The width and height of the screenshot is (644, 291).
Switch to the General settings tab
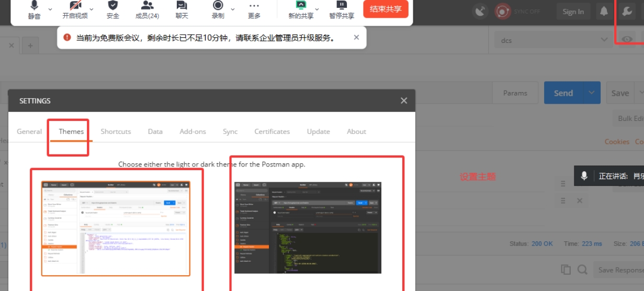tap(29, 131)
